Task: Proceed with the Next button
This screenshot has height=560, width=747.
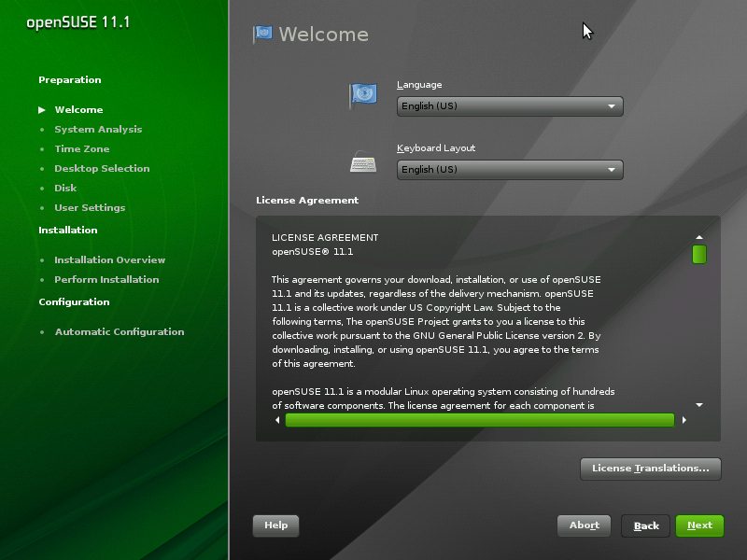Action: click(699, 525)
